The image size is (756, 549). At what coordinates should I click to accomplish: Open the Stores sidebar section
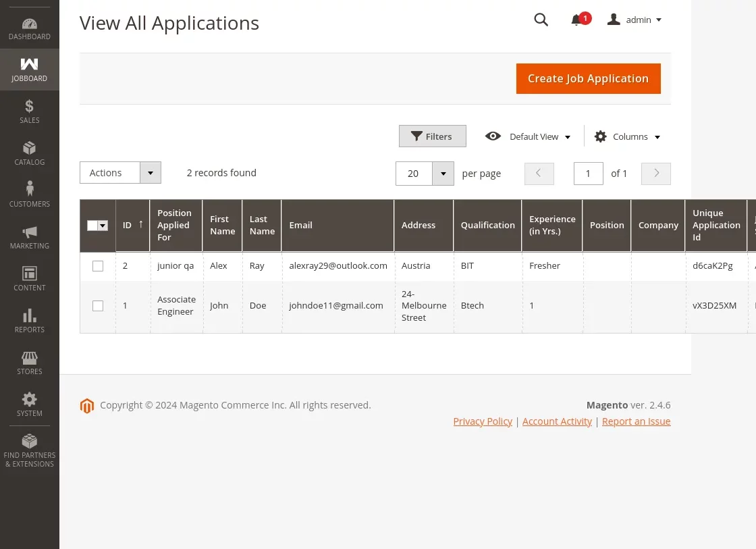point(29,363)
